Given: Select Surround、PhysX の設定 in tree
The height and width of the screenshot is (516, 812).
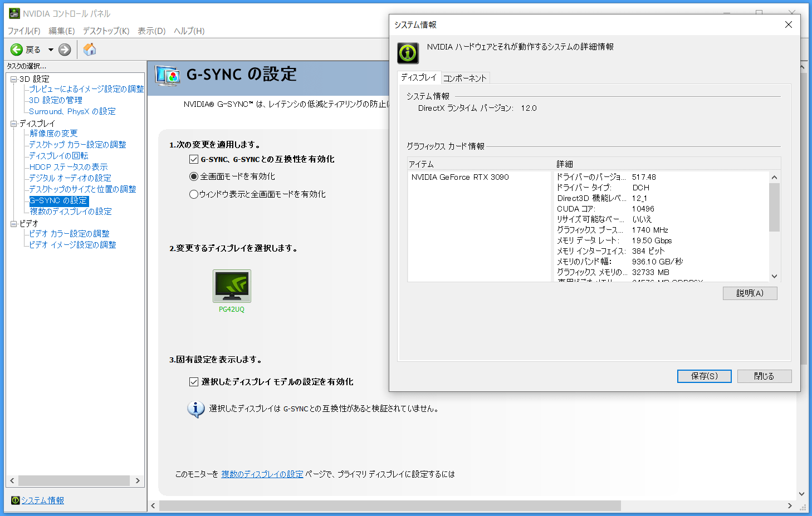Looking at the screenshot, I should [72, 111].
